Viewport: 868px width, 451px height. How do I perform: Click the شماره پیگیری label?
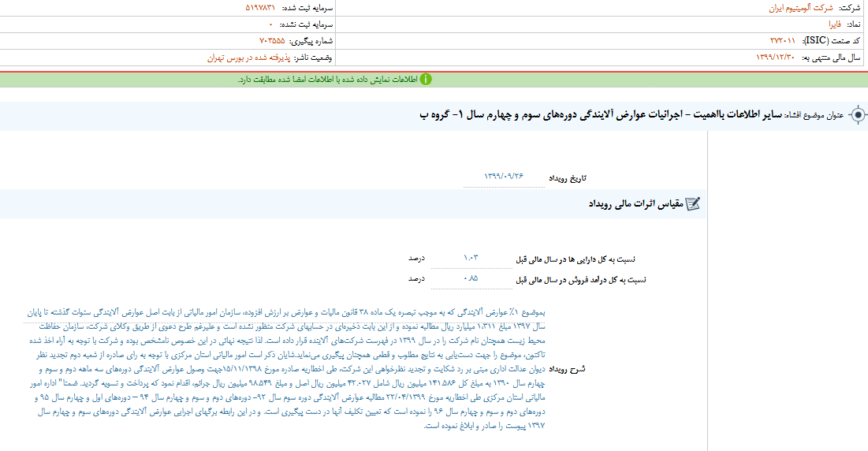(x=311, y=40)
